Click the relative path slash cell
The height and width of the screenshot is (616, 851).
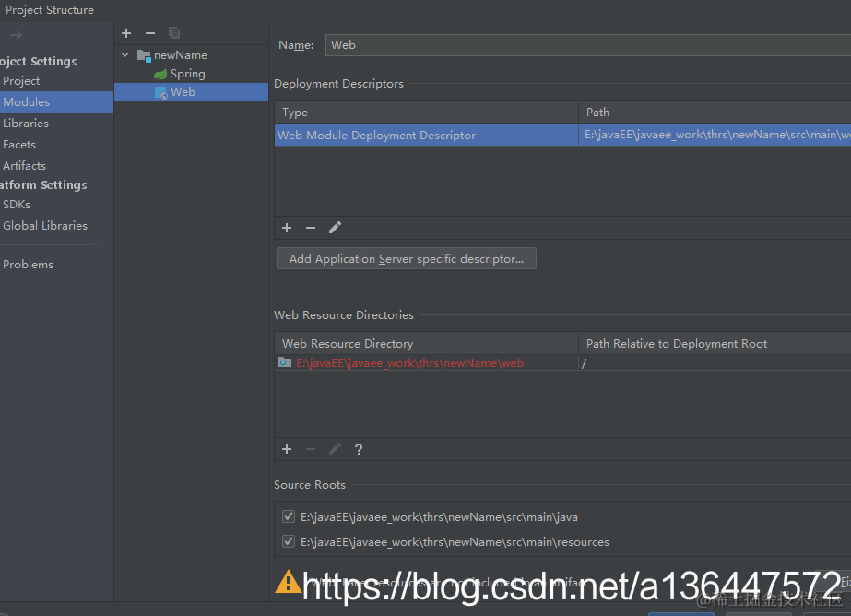pyautogui.click(x=715, y=363)
